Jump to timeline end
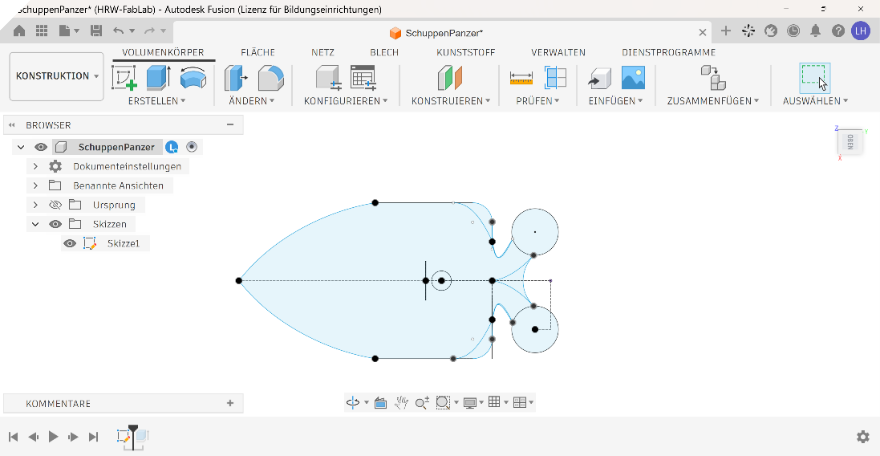Screen dimensions: 880x456 tap(94, 436)
